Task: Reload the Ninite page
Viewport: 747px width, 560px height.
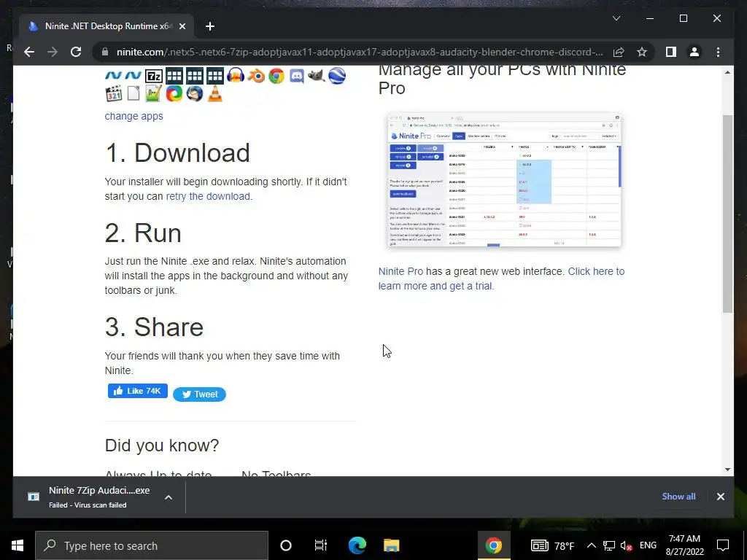Action: pyautogui.click(x=76, y=52)
